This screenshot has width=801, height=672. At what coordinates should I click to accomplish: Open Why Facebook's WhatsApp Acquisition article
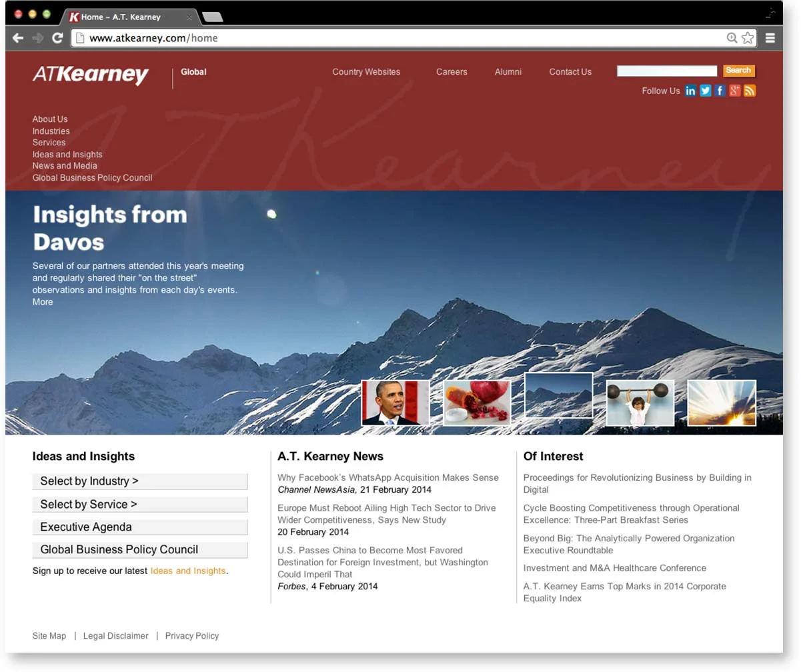(388, 478)
